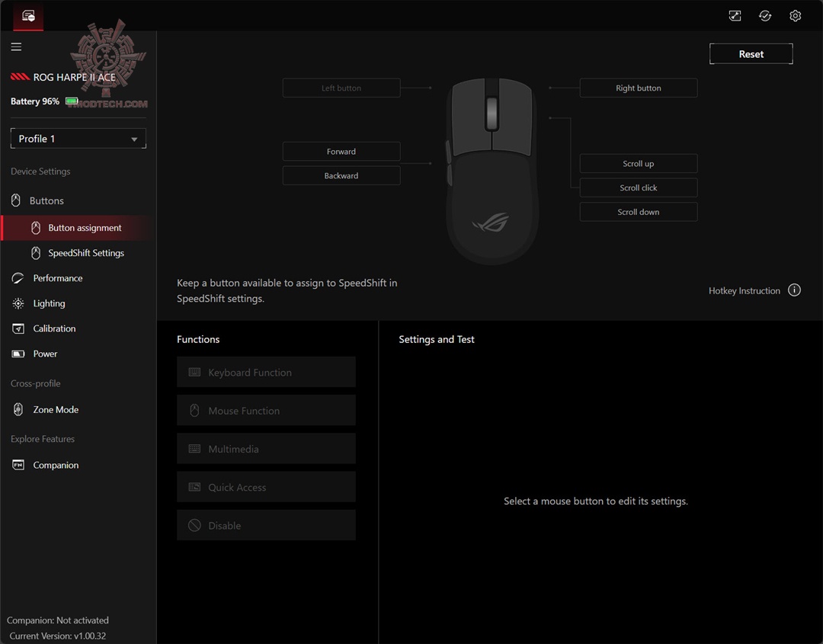Select the Backward button assignment

(341, 176)
